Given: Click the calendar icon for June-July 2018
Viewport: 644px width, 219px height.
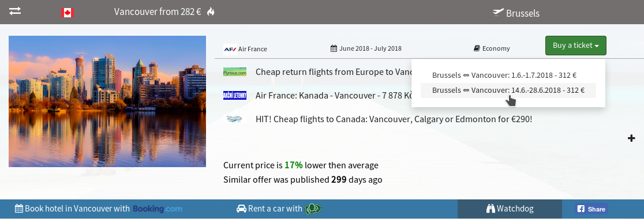Looking at the screenshot, I should pos(334,48).
